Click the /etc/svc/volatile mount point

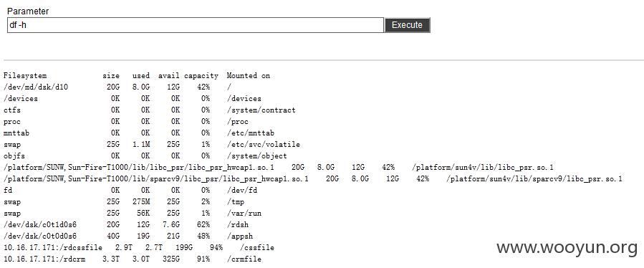(x=263, y=145)
